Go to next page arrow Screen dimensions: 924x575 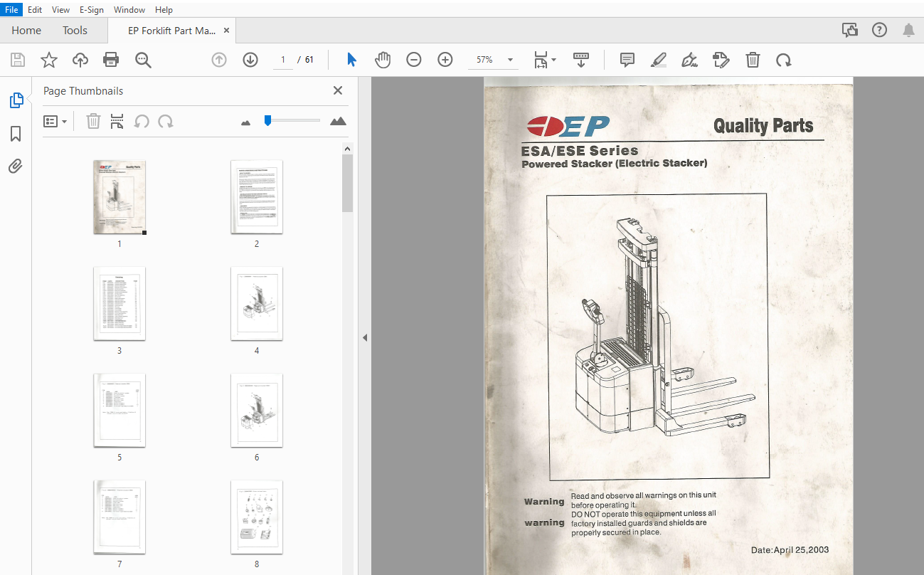[x=250, y=60]
